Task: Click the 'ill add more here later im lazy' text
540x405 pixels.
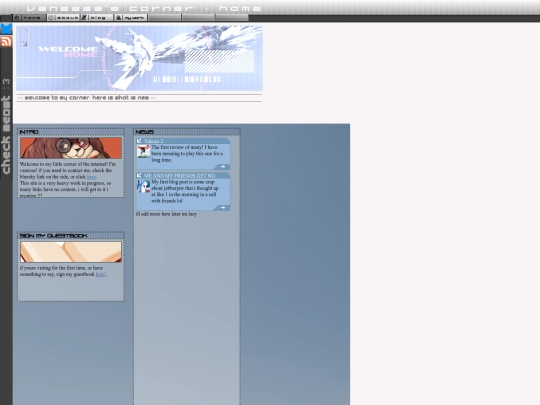Action: pyautogui.click(x=166, y=214)
